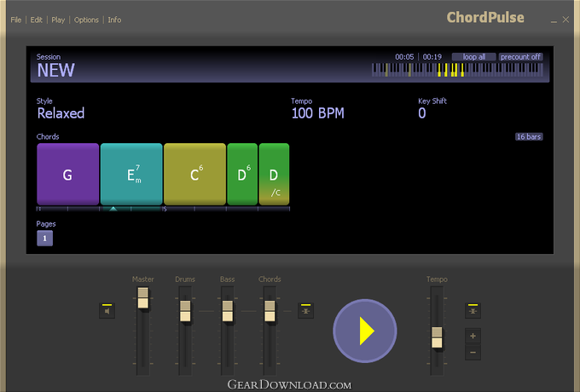This screenshot has height=392, width=580.
Task: Open the Options menu
Action: [86, 20]
